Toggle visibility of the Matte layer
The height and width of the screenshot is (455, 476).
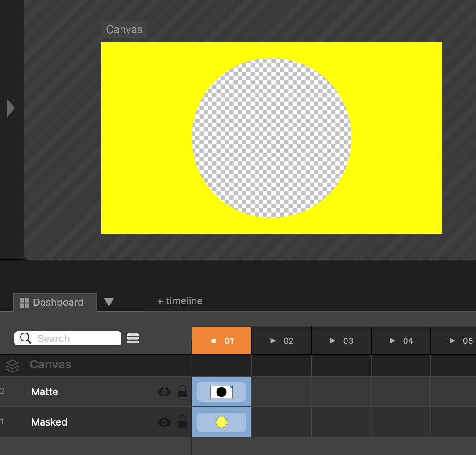coord(164,392)
